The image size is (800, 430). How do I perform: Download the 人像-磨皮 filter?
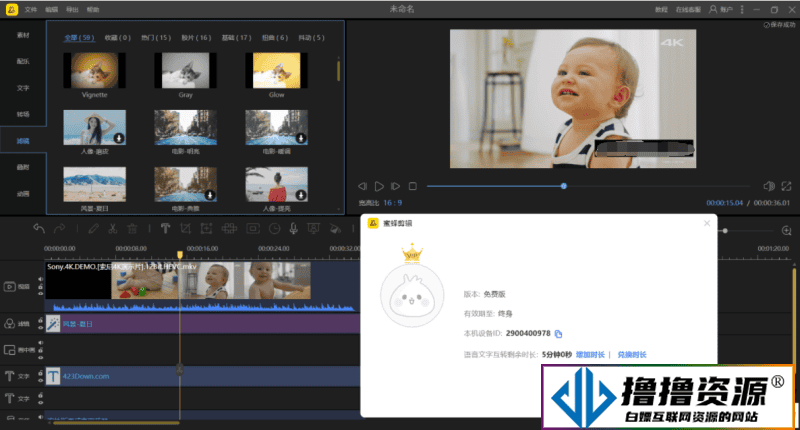(118, 138)
